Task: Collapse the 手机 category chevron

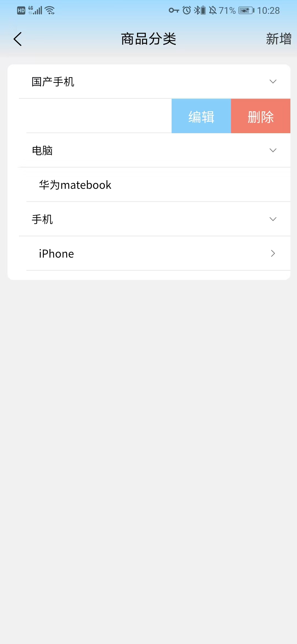Action: (273, 219)
